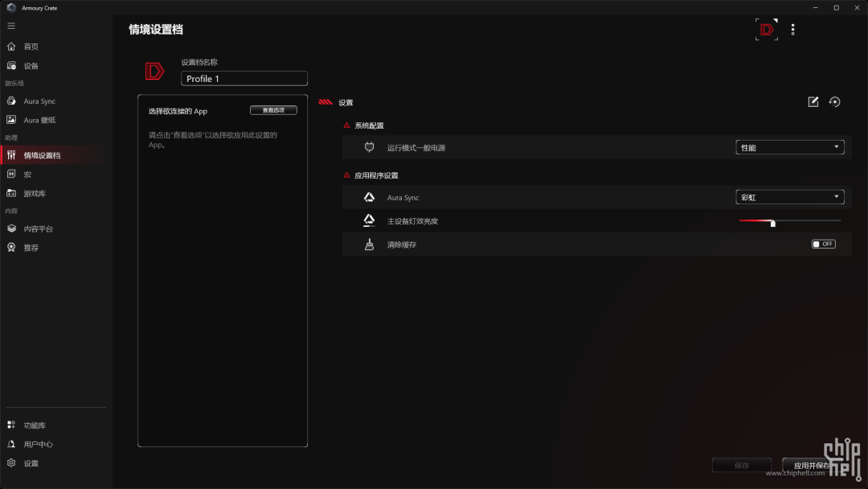This screenshot has width=868, height=489.
Task: Open 推荐 recommendations page
Action: click(31, 248)
